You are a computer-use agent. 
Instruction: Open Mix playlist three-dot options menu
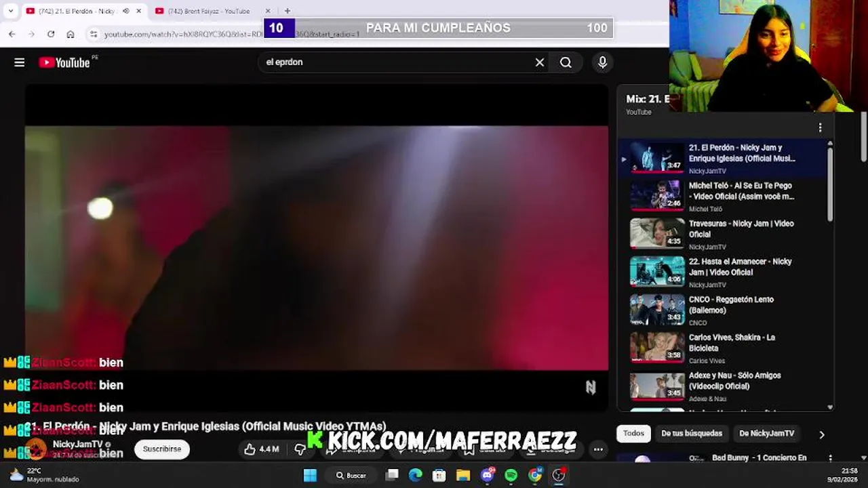pyautogui.click(x=820, y=127)
